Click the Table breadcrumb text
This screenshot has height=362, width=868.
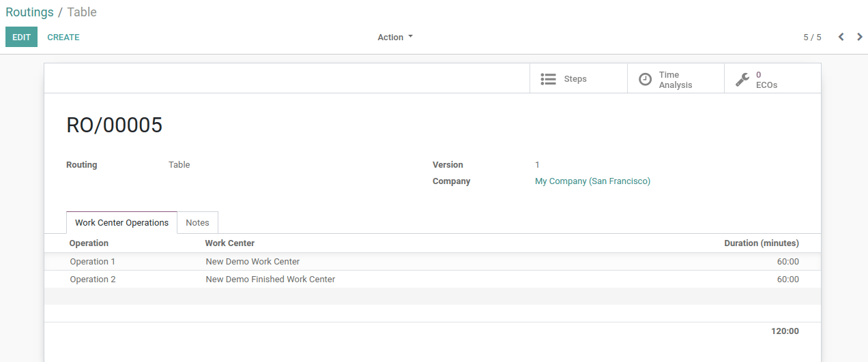point(82,12)
